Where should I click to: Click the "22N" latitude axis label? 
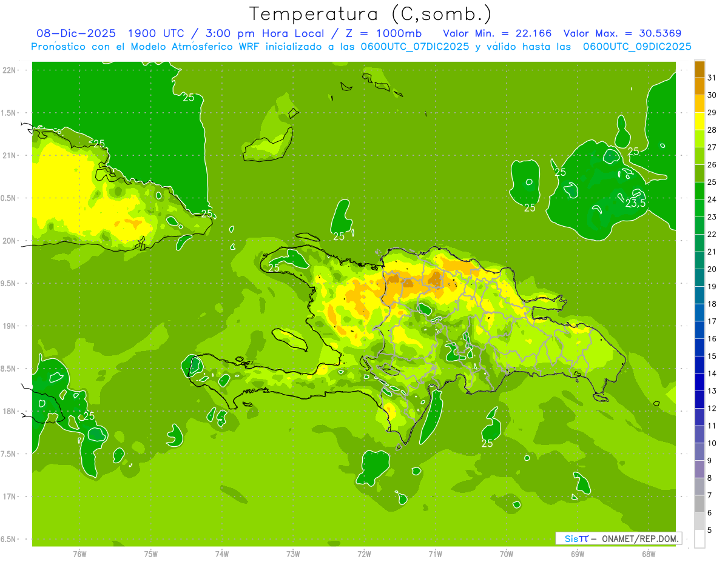click(8, 70)
